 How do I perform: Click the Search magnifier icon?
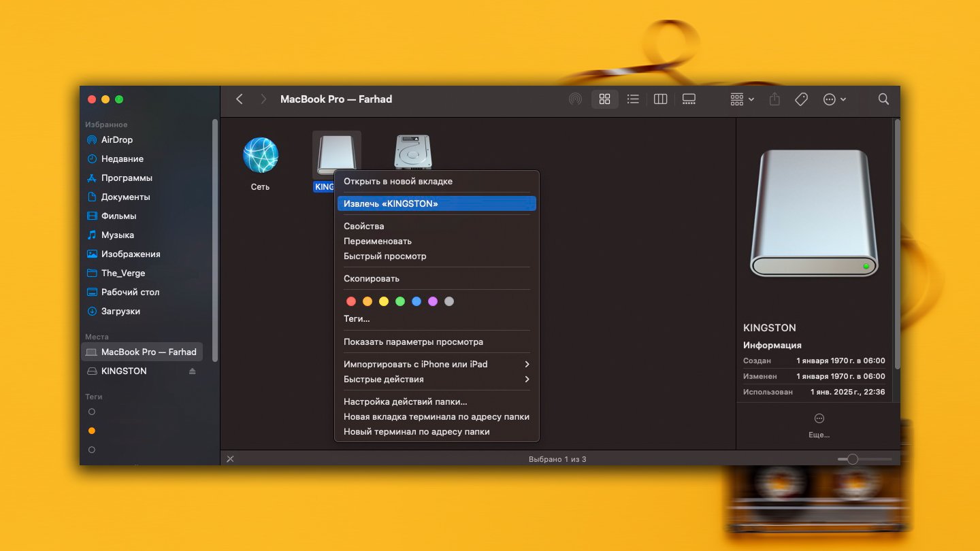point(883,99)
